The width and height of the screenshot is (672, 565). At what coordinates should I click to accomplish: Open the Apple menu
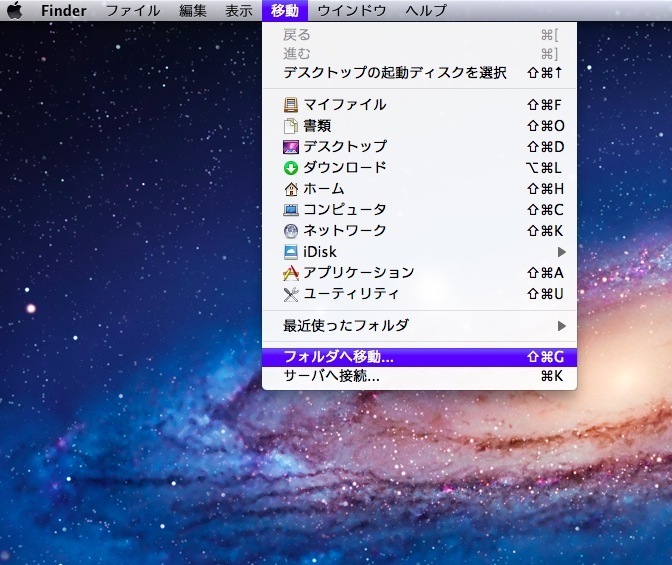coord(15,11)
